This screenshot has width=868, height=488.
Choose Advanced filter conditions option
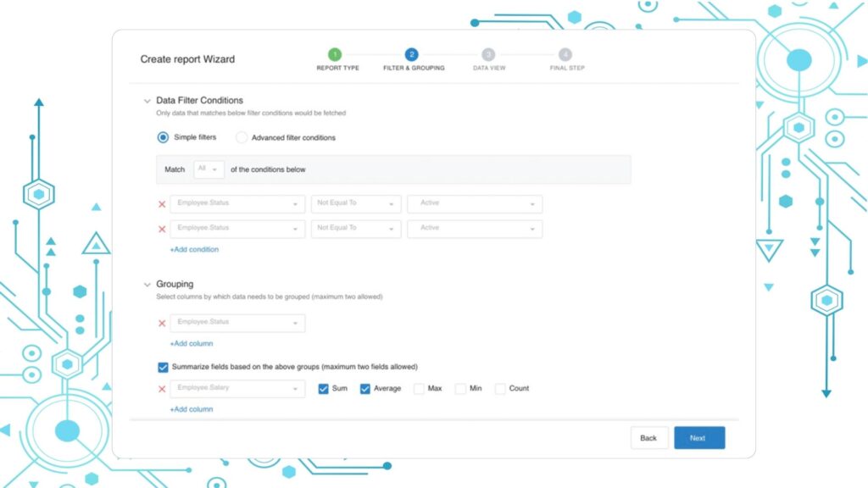point(242,137)
